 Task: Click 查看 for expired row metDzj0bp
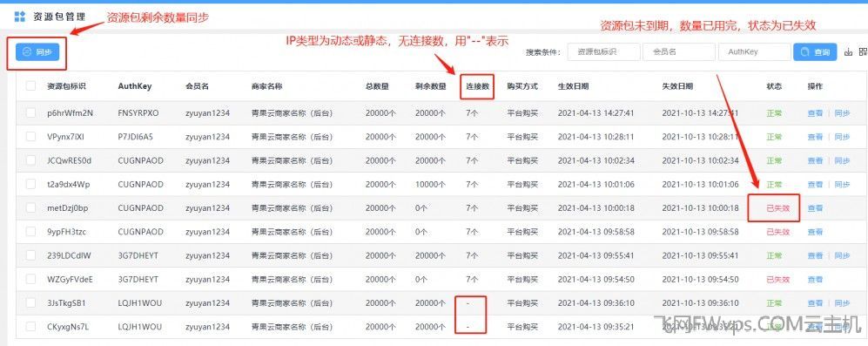815,208
